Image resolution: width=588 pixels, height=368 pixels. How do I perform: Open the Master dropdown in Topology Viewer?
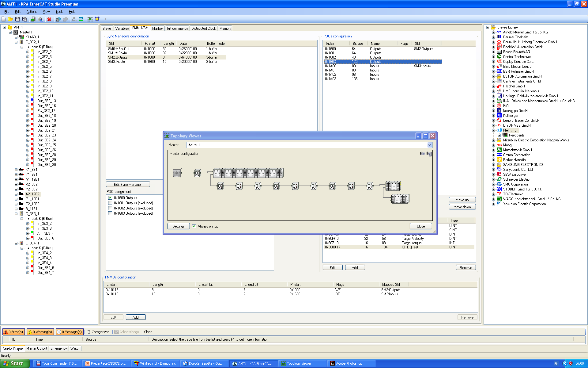430,145
